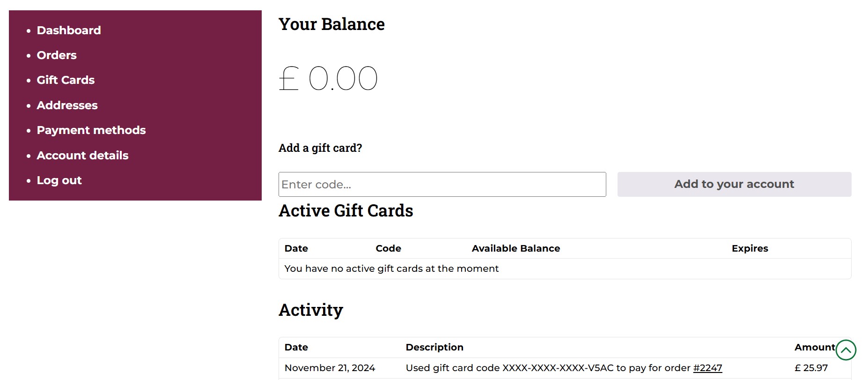Click the Available Balance column header
Viewport: 868px width, 380px height.
516,248
